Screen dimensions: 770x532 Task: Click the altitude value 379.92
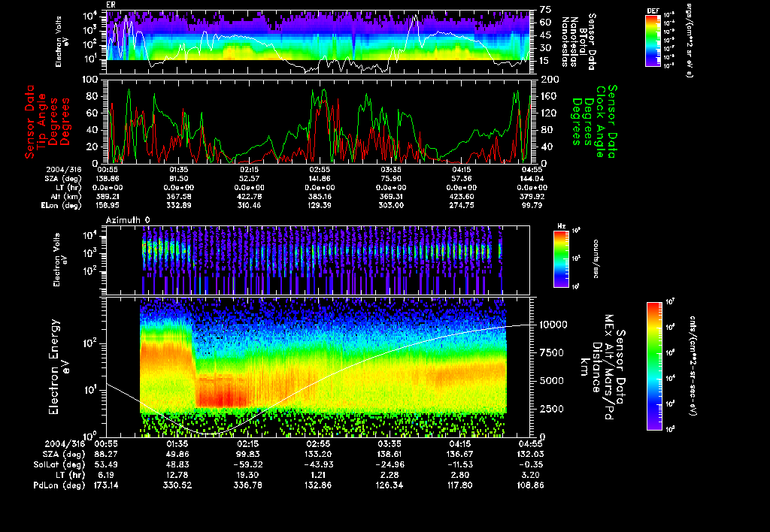(x=532, y=196)
